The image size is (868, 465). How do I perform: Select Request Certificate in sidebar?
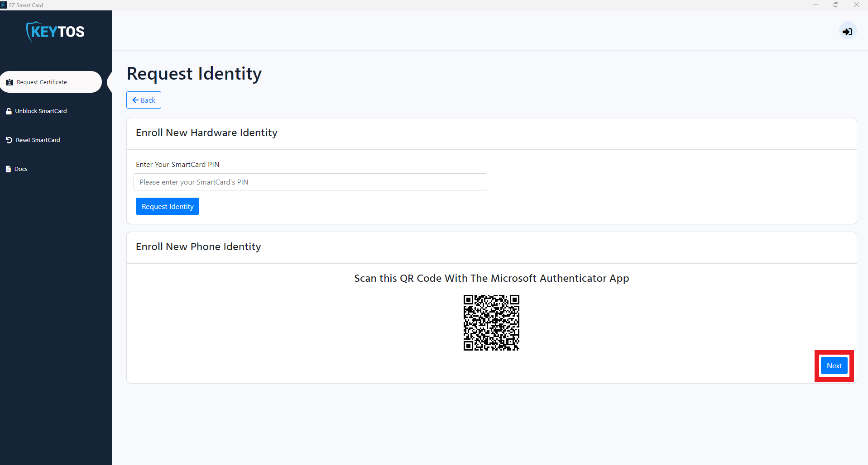tap(51, 82)
